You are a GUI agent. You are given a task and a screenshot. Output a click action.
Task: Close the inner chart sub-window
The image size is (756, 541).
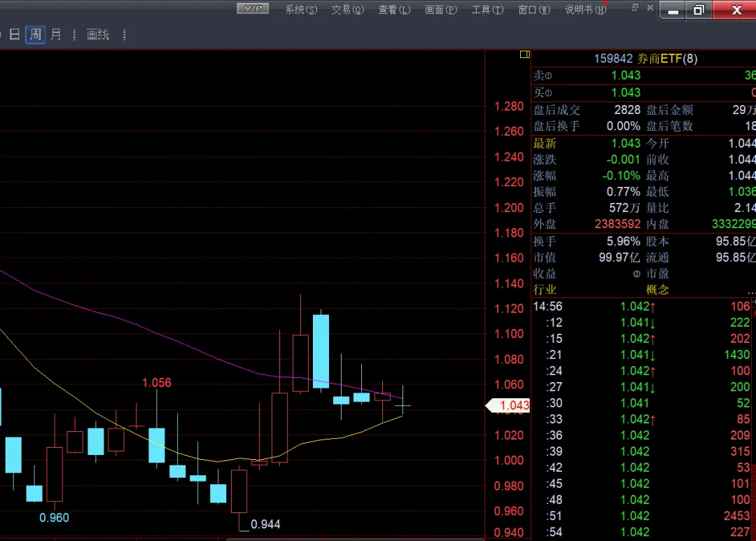point(650,7)
